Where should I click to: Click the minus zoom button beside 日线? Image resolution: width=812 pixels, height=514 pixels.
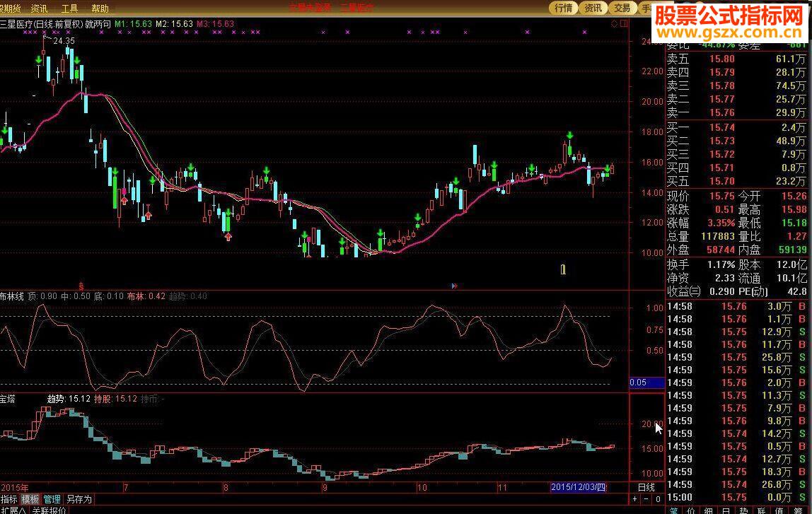(x=646, y=499)
